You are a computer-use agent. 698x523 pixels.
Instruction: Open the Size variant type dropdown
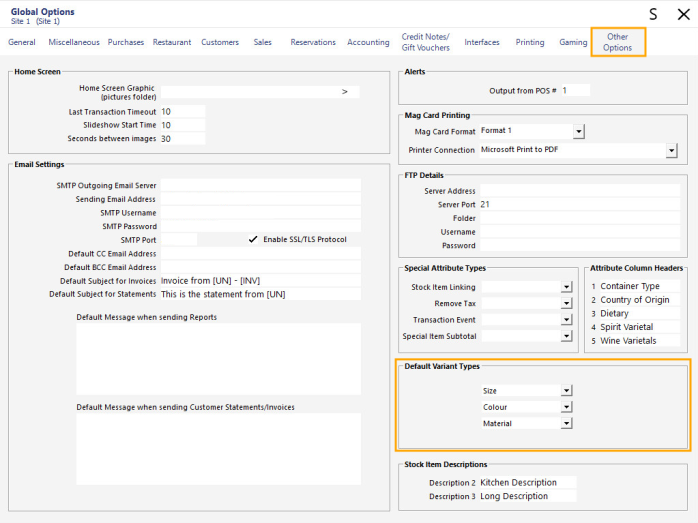(566, 391)
